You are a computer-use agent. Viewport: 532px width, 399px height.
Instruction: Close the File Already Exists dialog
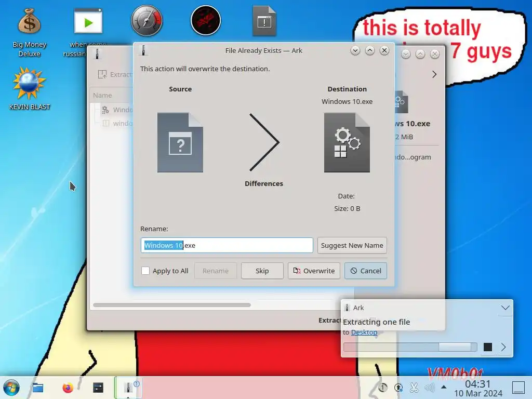click(x=384, y=50)
